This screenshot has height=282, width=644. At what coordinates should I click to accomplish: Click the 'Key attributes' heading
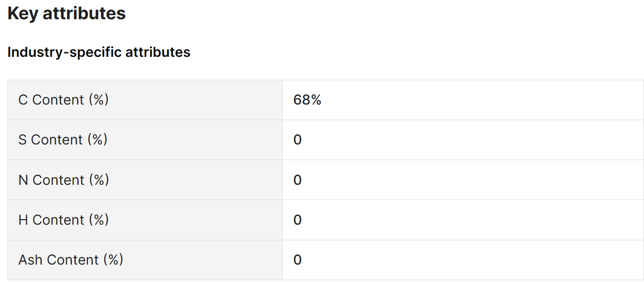coord(66,13)
